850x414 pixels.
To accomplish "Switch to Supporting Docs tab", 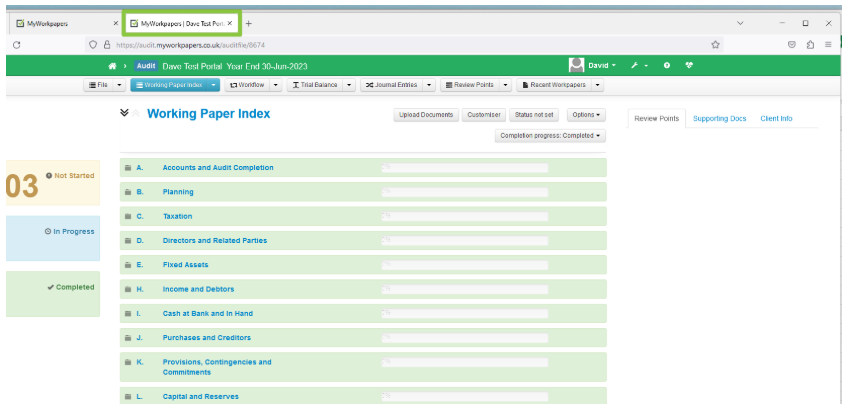I will pos(719,118).
